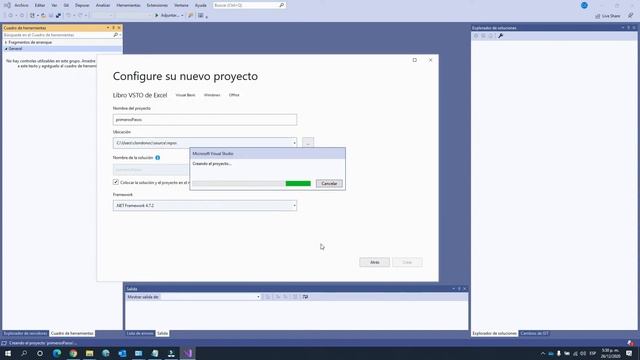Image resolution: width=640 pixels, height=360 pixels.
Task: Show hidden system tray icons chevron
Action: (543, 353)
